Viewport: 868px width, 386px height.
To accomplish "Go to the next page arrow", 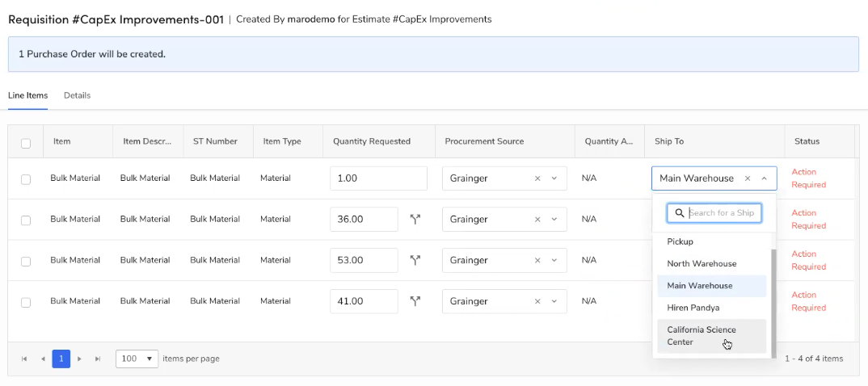I will pyautogui.click(x=79, y=359).
